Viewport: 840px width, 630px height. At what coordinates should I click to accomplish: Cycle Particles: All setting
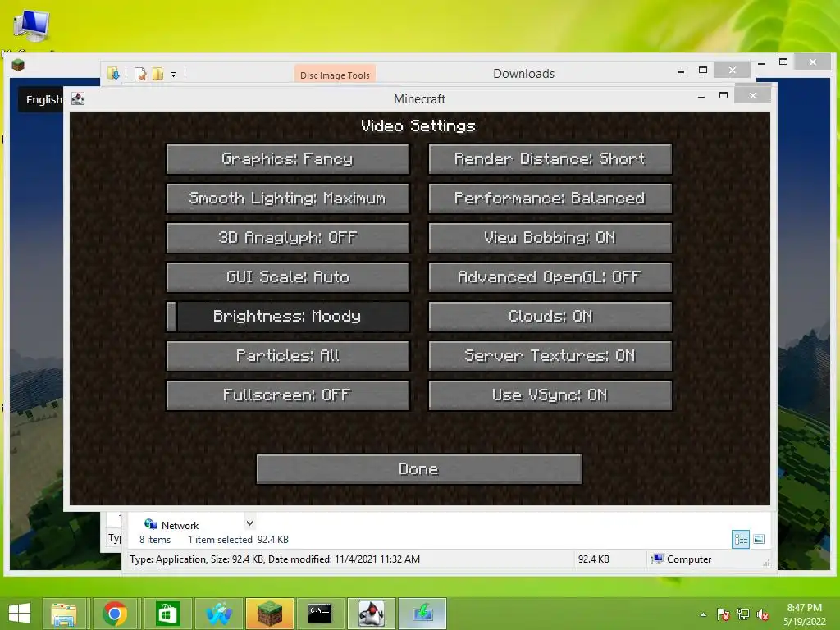click(288, 356)
